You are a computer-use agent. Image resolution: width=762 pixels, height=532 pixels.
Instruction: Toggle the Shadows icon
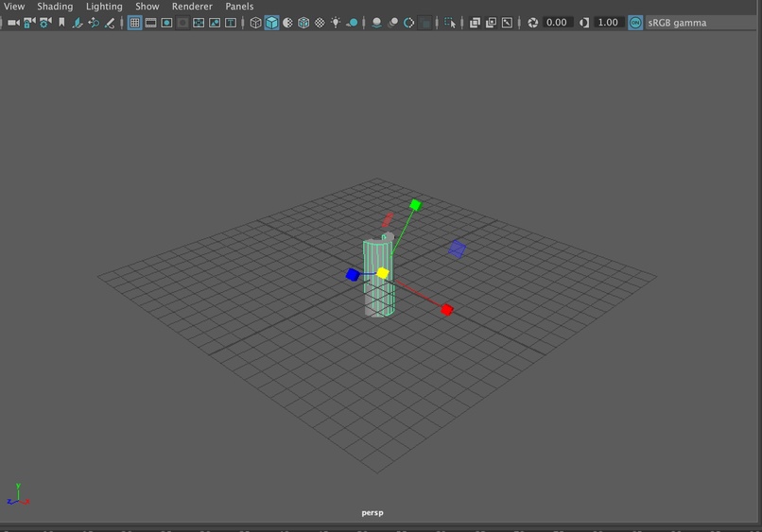pyautogui.click(x=352, y=23)
